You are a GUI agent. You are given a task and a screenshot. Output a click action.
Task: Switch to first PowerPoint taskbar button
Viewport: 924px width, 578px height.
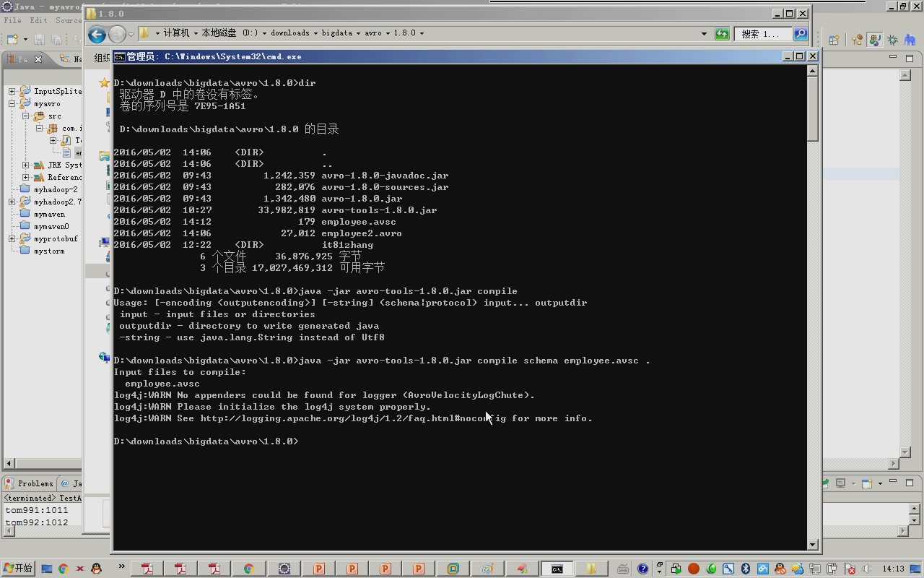[318, 569]
